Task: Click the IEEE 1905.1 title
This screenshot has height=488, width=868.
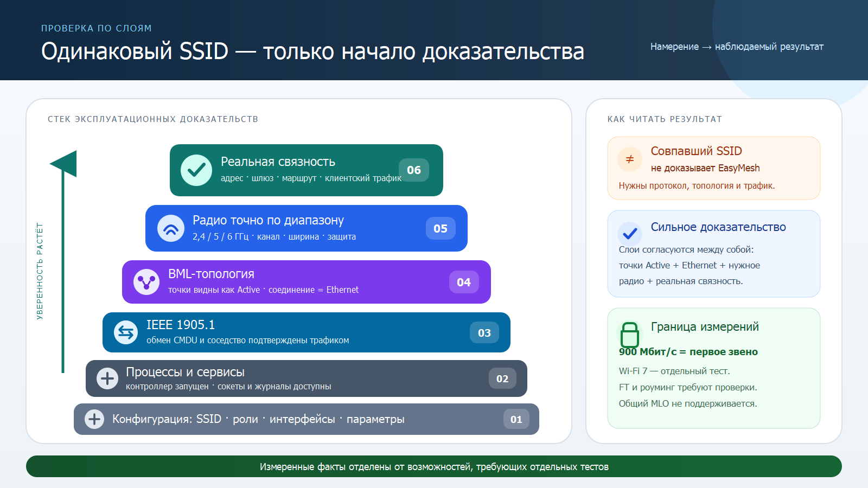Action: pyautogui.click(x=181, y=325)
